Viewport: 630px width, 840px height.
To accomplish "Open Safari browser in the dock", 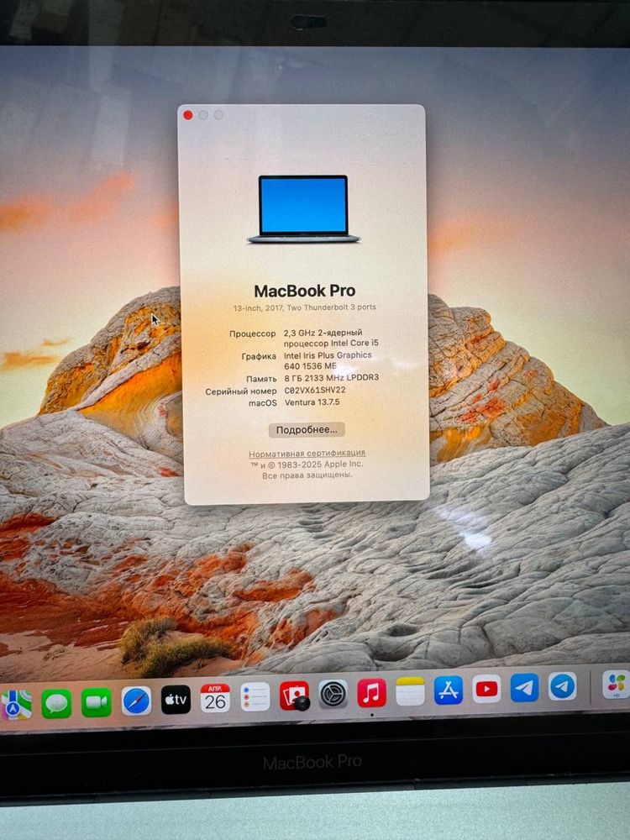I will 136,701.
